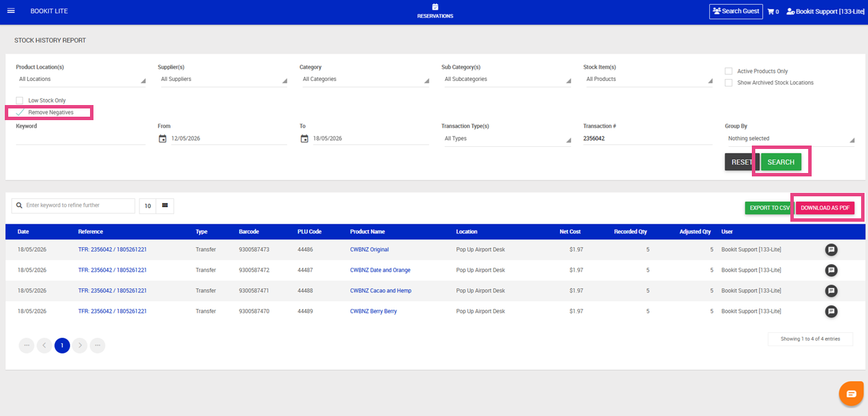
Task: Sort by the Reference column header
Action: [x=91, y=232]
